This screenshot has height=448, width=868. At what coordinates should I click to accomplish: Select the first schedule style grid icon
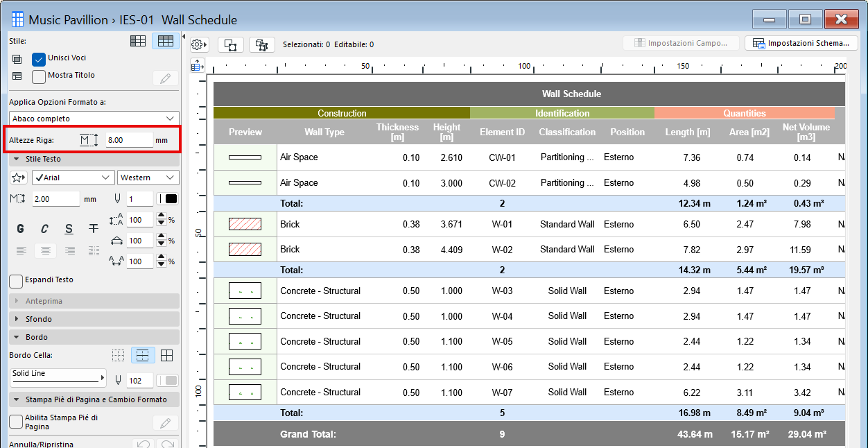138,42
